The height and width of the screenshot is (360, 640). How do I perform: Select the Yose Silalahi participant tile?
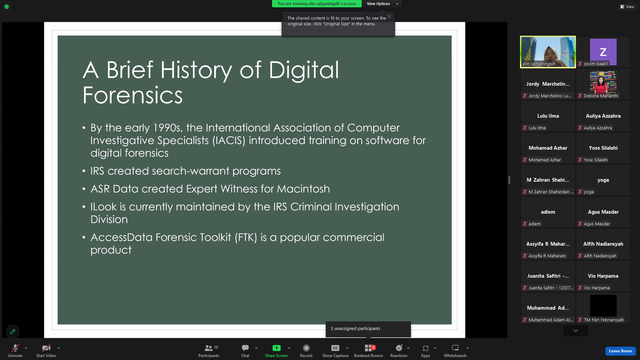tap(603, 148)
